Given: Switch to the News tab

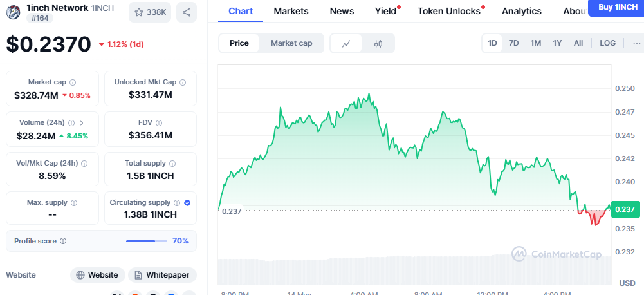Looking at the screenshot, I should [342, 11].
